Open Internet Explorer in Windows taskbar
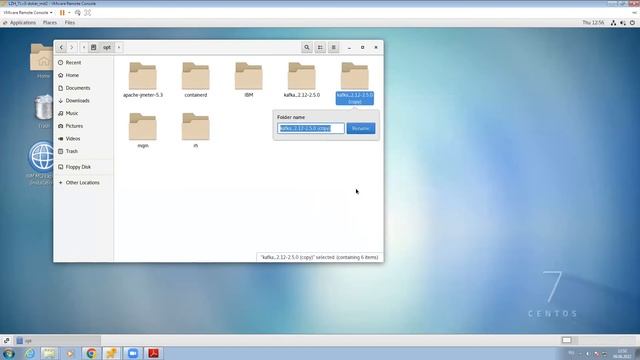Viewport: 640px width, 360px height. pos(30,353)
